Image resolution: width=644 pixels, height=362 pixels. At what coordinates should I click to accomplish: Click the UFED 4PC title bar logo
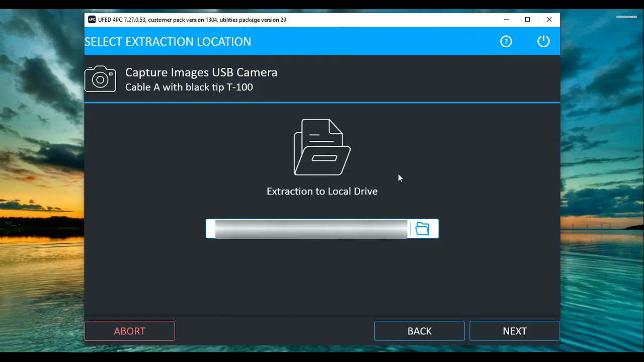tap(92, 20)
